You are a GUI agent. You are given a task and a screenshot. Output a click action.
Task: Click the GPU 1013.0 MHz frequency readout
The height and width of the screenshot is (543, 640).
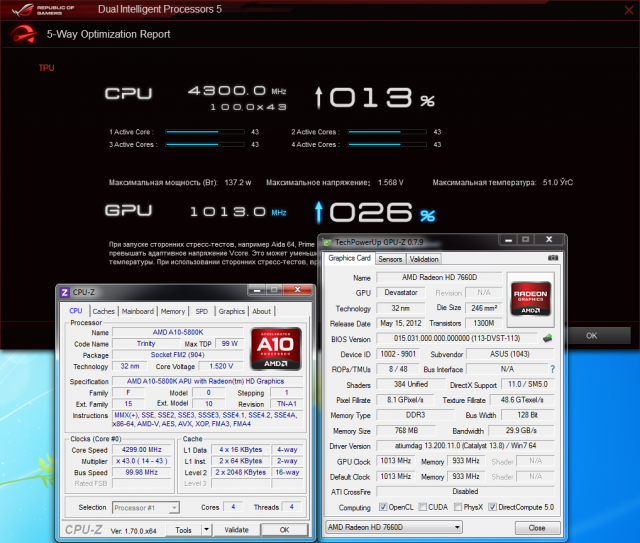[x=238, y=211]
